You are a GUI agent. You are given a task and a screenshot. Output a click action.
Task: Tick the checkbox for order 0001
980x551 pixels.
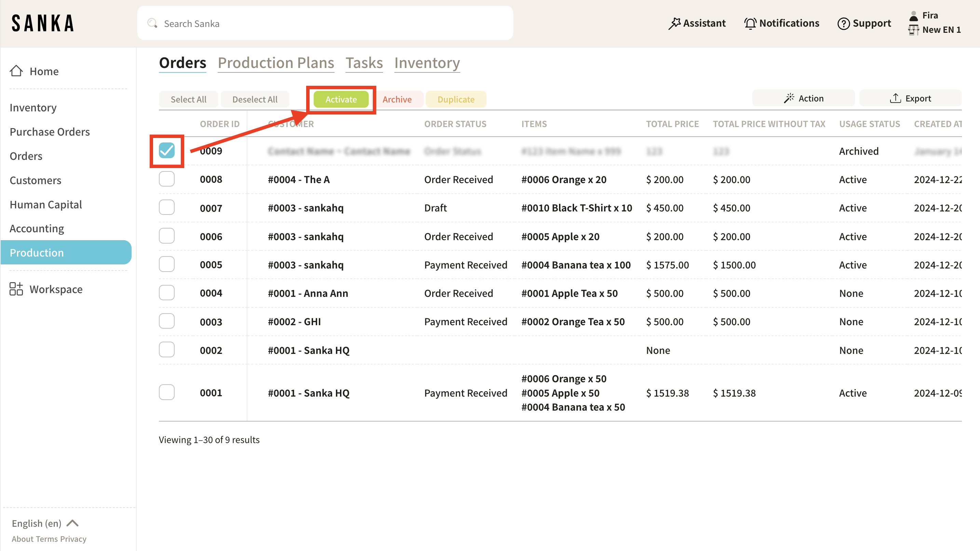[167, 392]
